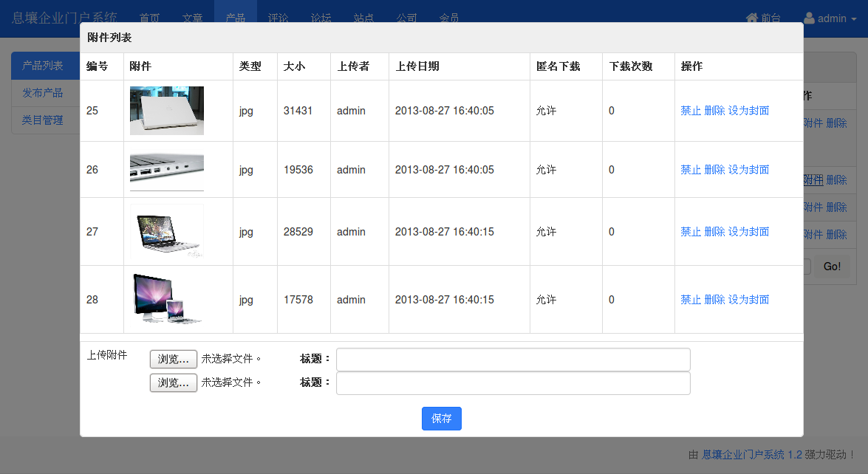Click the laptop thumbnail for attachment 25

167,111
